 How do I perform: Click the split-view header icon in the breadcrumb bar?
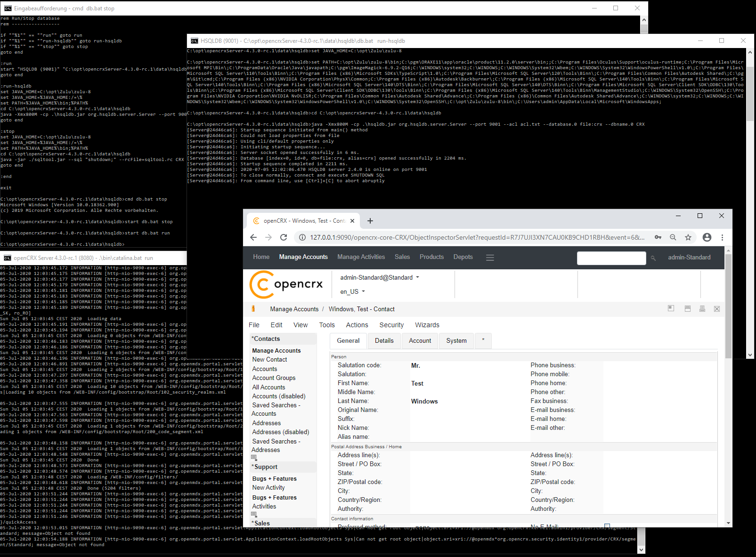pos(688,308)
